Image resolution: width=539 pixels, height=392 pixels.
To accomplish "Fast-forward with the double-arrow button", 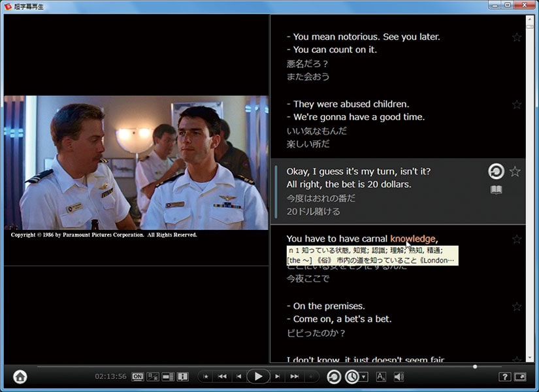I will (294, 376).
